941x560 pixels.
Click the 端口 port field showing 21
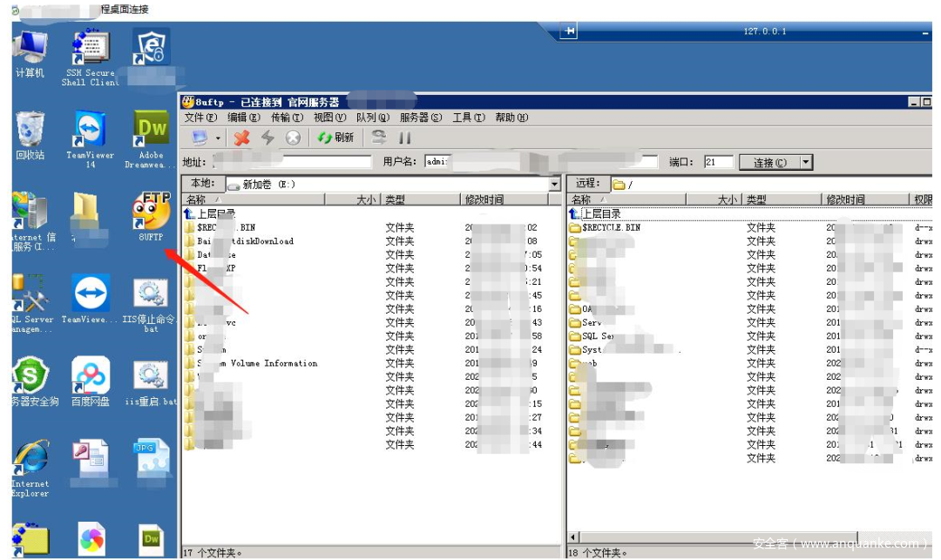[719, 162]
